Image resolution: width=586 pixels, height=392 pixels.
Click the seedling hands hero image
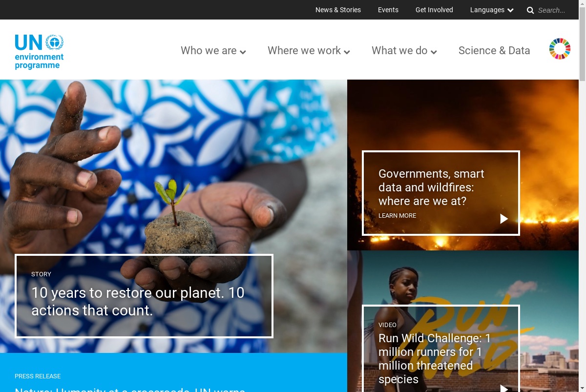click(x=173, y=166)
